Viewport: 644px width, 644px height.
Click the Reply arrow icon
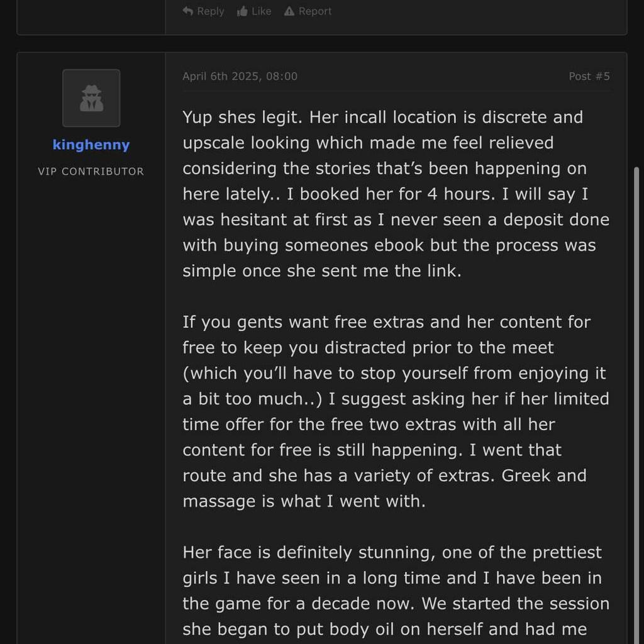(x=187, y=11)
